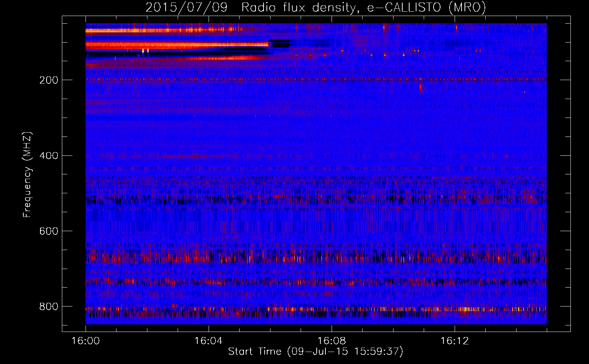Select the 600 frequency tick label
This screenshot has width=589, height=364.
(49, 232)
